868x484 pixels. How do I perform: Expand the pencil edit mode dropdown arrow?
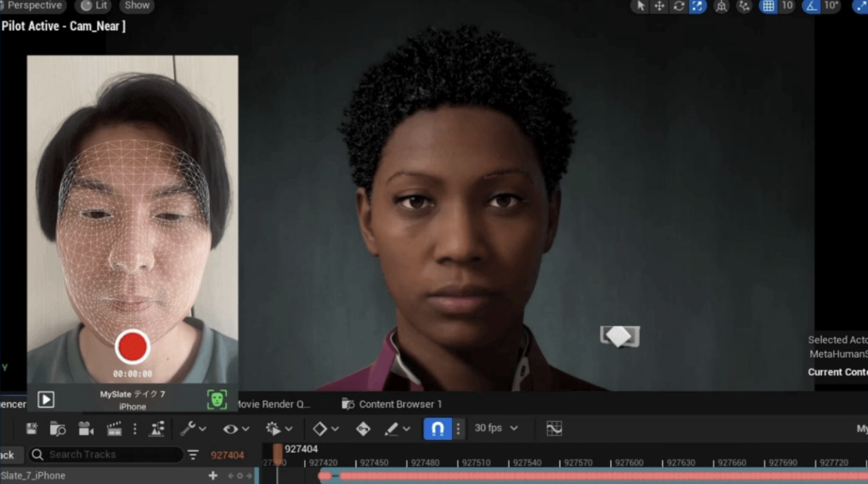pos(406,429)
